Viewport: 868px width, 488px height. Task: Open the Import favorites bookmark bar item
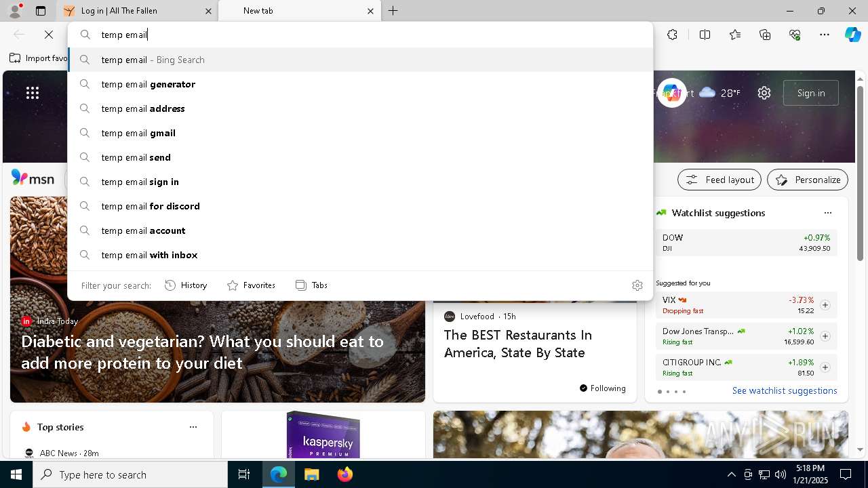(x=39, y=58)
